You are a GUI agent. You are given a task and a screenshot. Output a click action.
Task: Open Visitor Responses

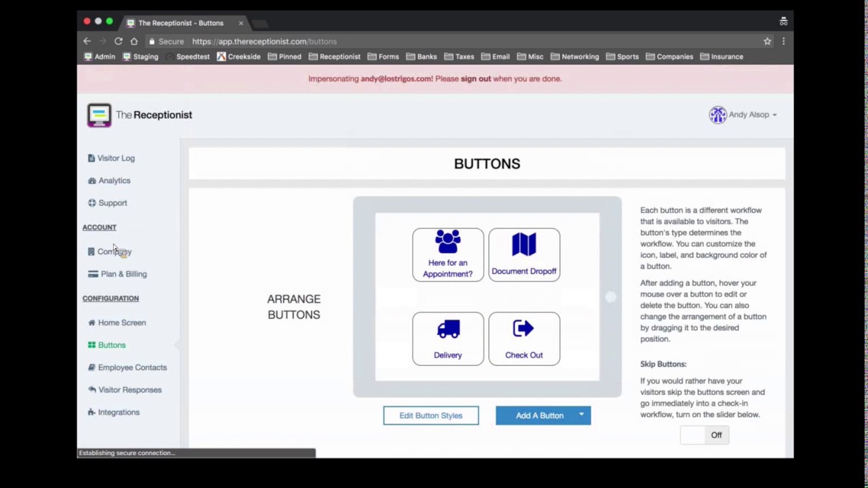(125, 390)
